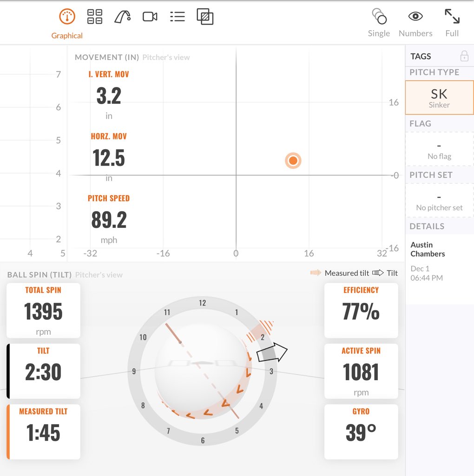Click the Pitch Speed 89.2 value
The width and height of the screenshot is (474, 476).
tap(109, 220)
